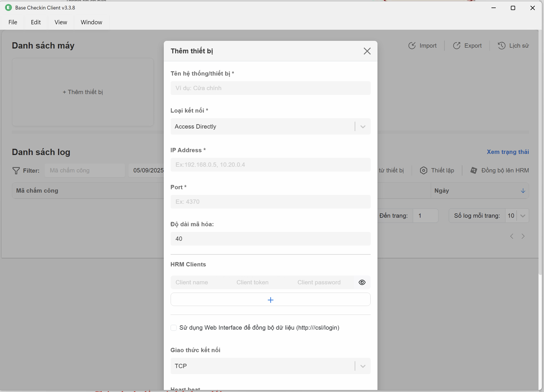Open the File menu
This screenshot has width=544, height=392.
[13, 22]
